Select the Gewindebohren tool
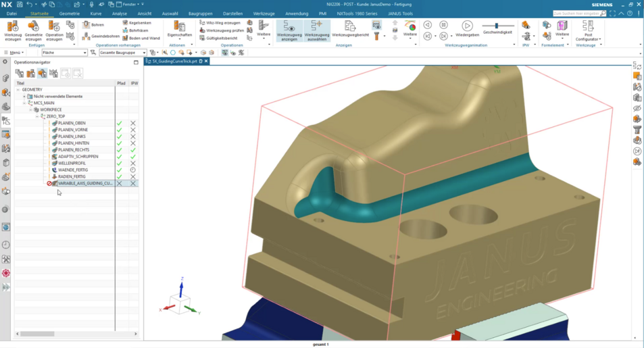644x348 pixels. [x=101, y=36]
